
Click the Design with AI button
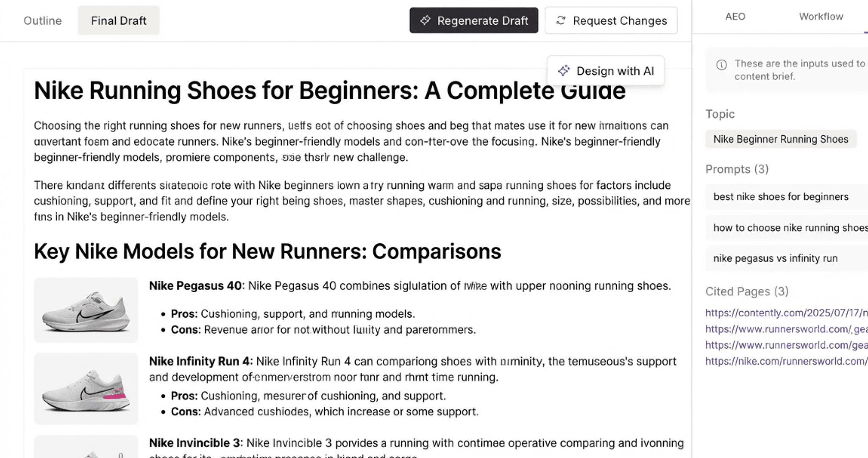click(606, 71)
